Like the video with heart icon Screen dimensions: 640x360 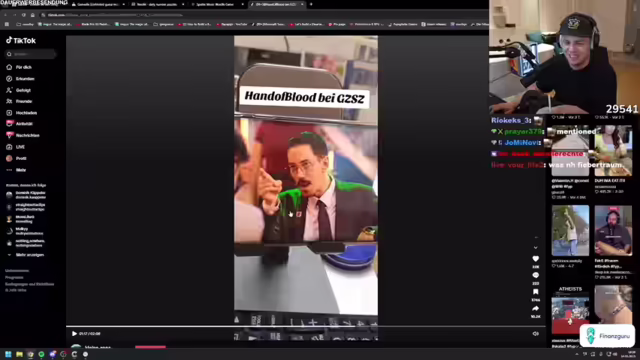pyautogui.click(x=536, y=259)
